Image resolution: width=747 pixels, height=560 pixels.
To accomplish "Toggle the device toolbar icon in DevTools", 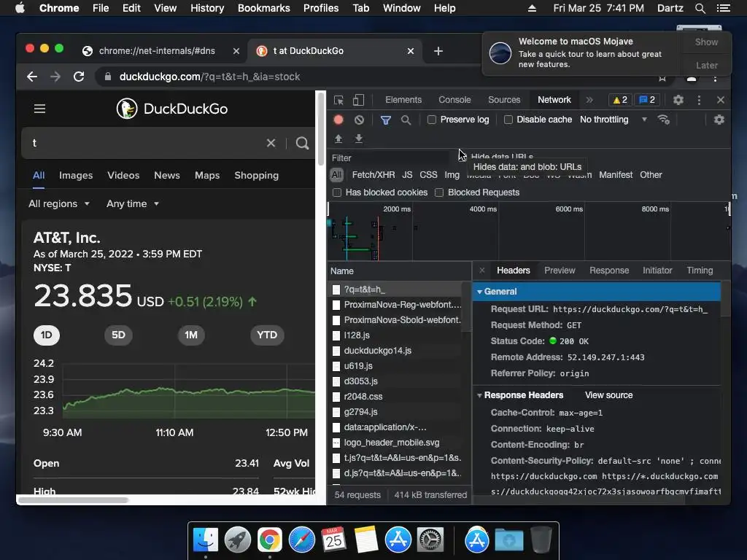I will [x=358, y=100].
